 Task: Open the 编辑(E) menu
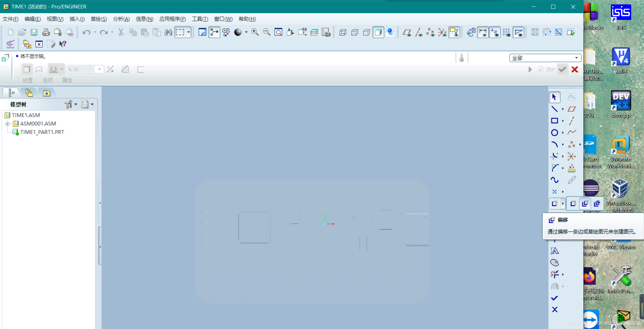click(32, 19)
